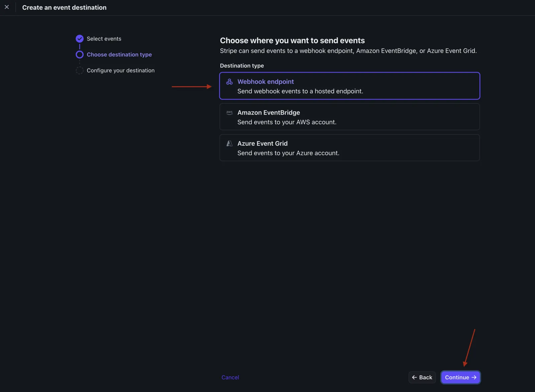Select the Amazon EventBridge destination option
The image size is (535, 392).
point(349,117)
